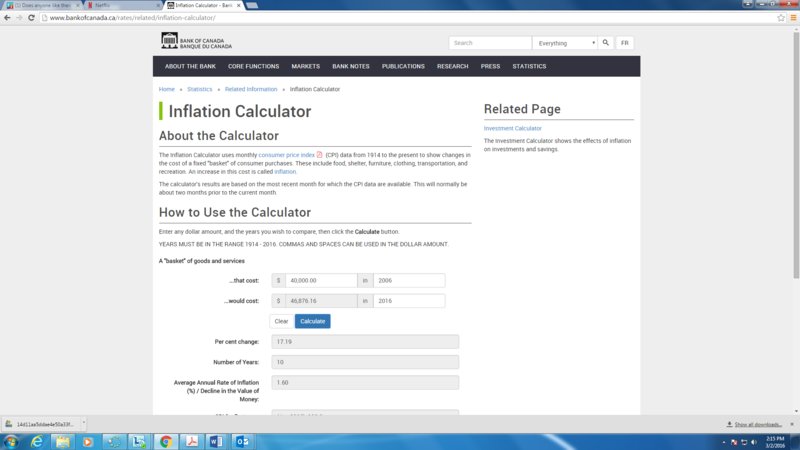Image resolution: width=800 pixels, height=450 pixels.
Task: Click Show all downloads link
Action: point(758,424)
